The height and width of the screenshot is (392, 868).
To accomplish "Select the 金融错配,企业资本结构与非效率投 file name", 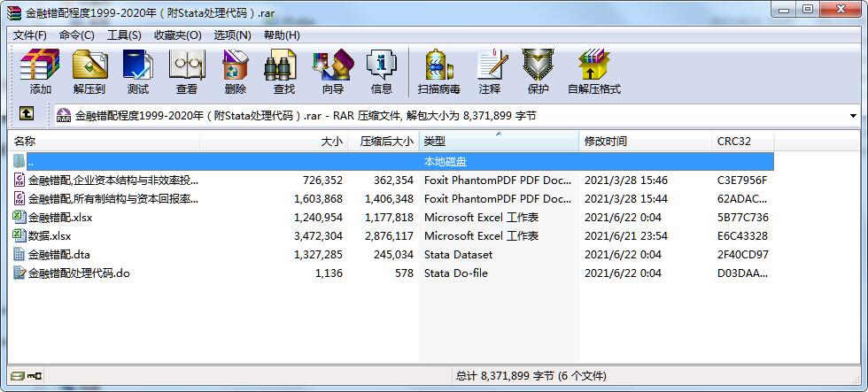I will [113, 180].
